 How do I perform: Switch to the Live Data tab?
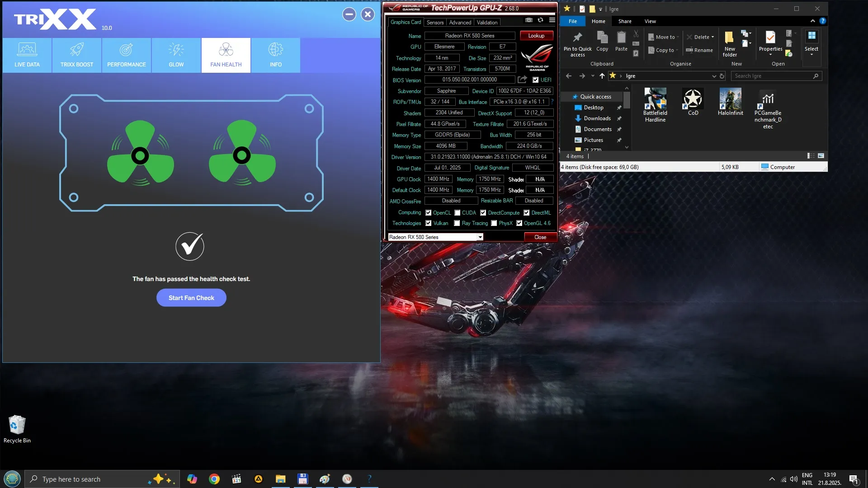pyautogui.click(x=27, y=55)
